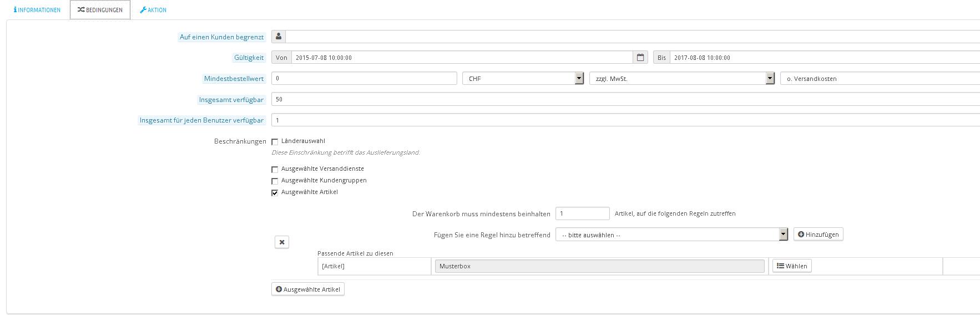Image resolution: width=980 pixels, height=316 pixels.
Task: Enable the Länderauswahl checkbox
Action: (x=275, y=142)
